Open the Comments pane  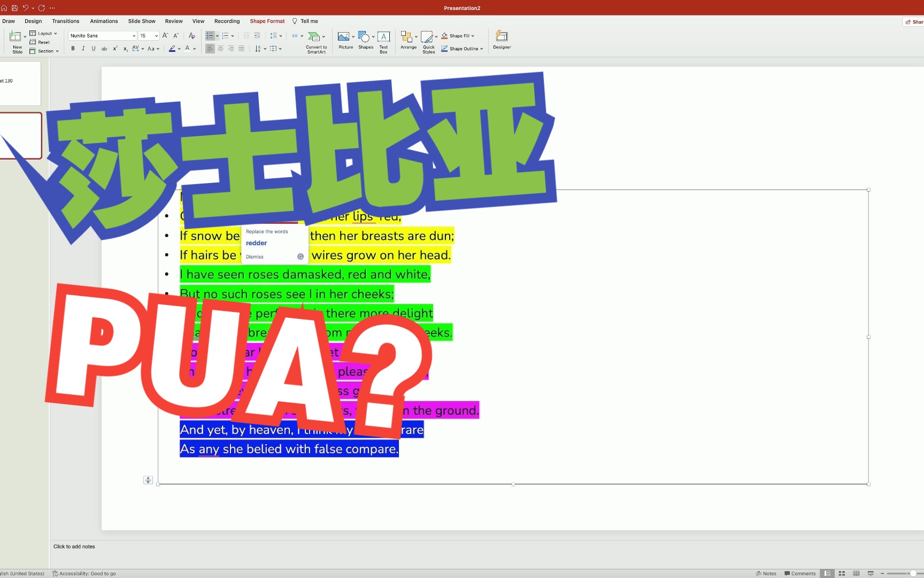pos(800,573)
